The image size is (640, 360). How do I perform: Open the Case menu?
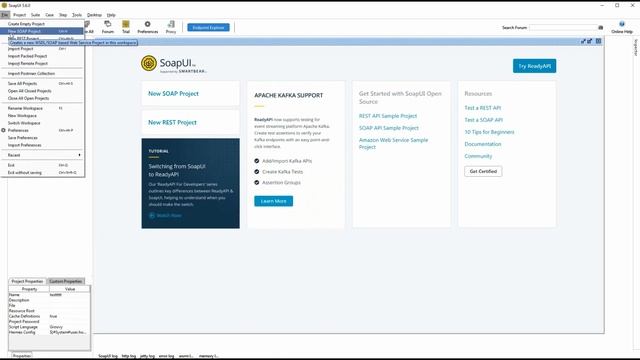(49, 15)
